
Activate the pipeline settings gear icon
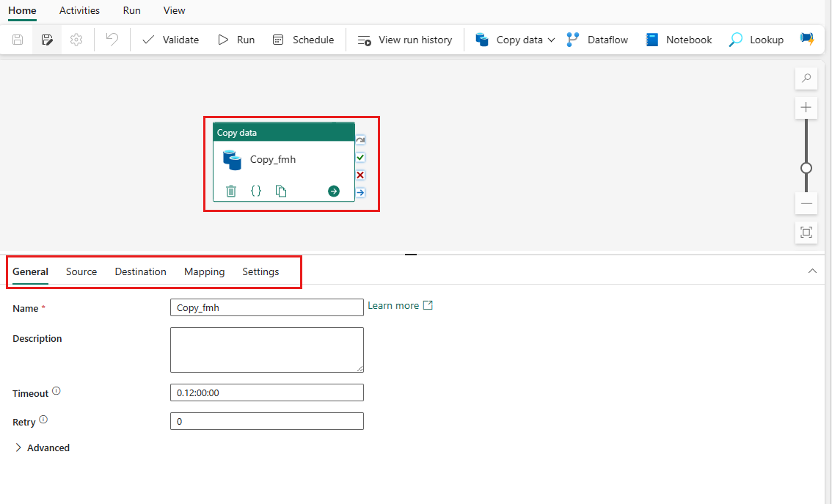pyautogui.click(x=76, y=40)
